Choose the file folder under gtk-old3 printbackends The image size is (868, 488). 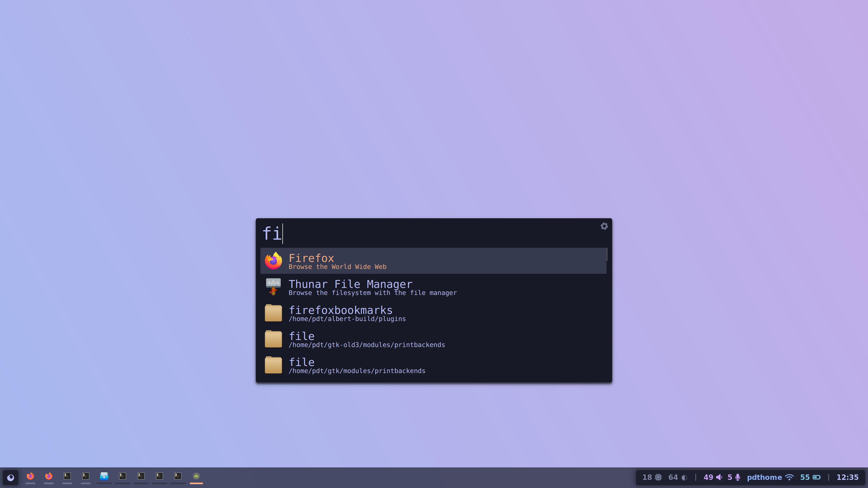pyautogui.click(x=433, y=339)
